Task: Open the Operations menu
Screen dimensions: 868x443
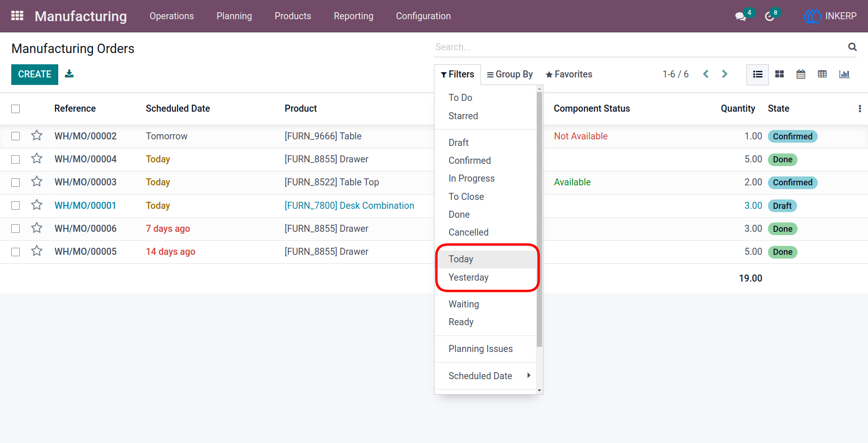Action: 172,16
